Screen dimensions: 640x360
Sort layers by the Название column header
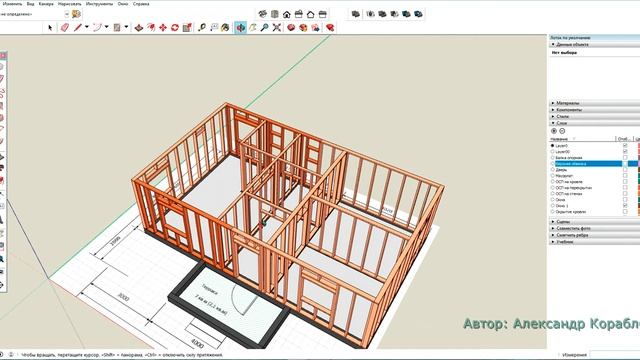[582, 139]
